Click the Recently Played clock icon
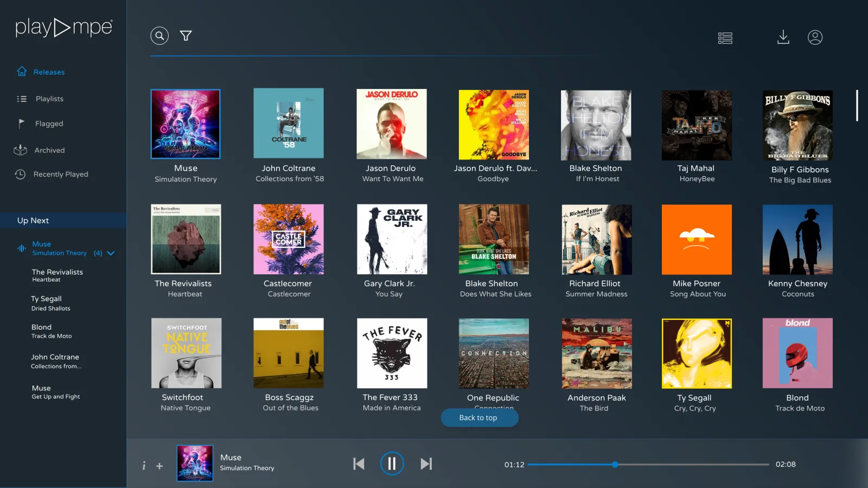Image resolution: width=868 pixels, height=488 pixels. click(20, 174)
